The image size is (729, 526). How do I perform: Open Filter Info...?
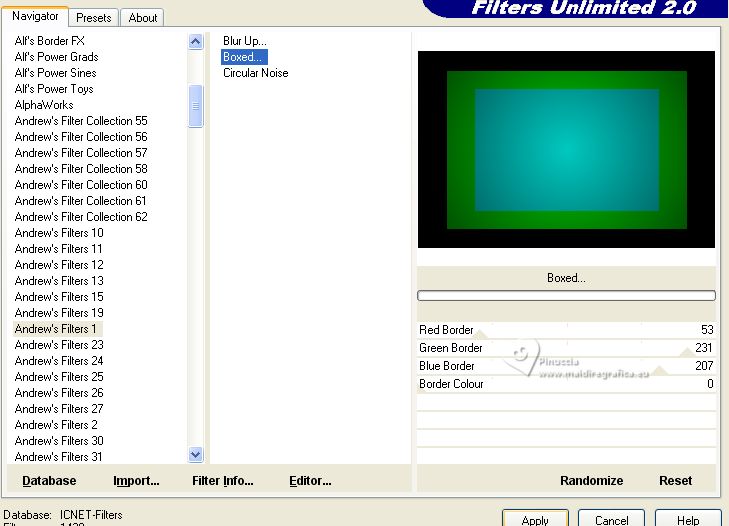pos(223,480)
